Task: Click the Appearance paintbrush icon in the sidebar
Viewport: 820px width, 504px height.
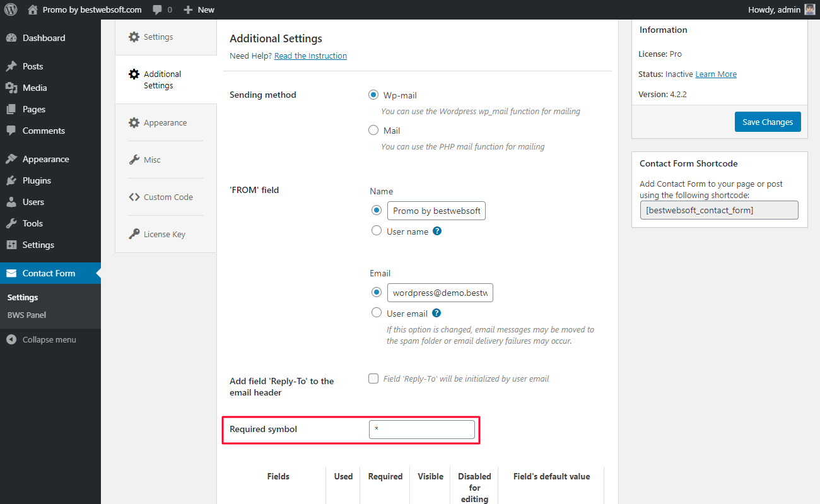Action: click(11, 159)
